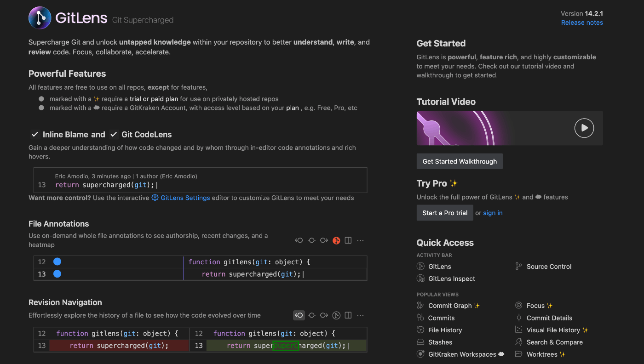Open the more actions ellipsis under File Annotations

360,240
